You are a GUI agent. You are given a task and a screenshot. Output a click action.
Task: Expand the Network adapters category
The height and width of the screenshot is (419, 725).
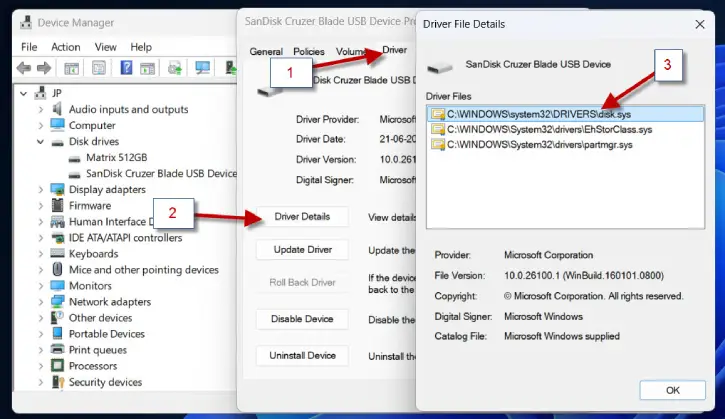(41, 302)
